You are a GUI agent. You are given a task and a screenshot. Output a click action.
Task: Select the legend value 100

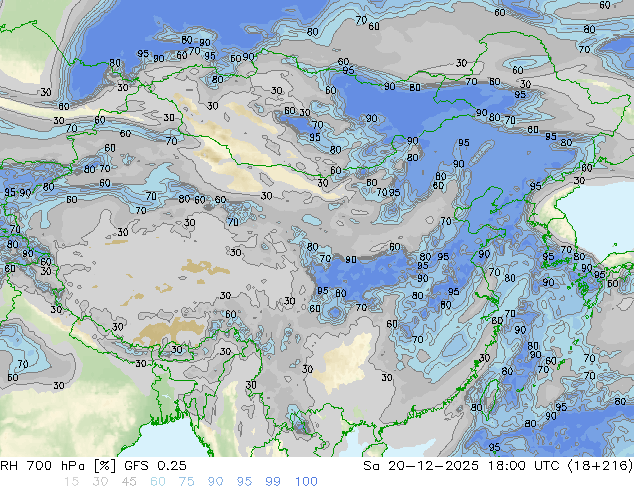tap(306, 482)
